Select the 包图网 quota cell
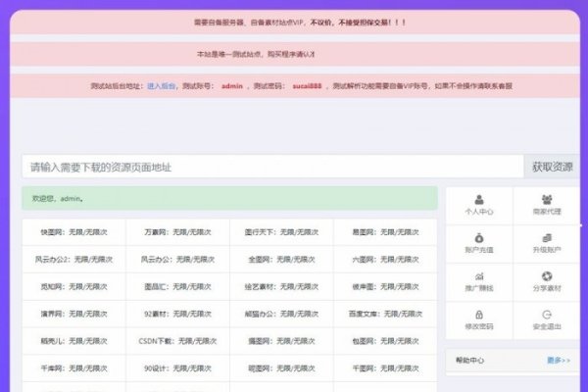 (385, 341)
